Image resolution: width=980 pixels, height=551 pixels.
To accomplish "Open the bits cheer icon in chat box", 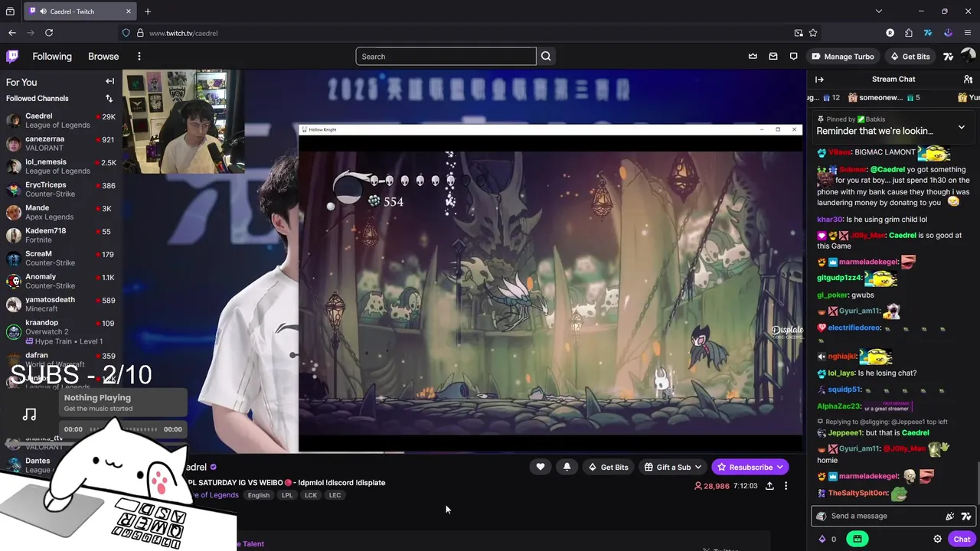I will (x=950, y=516).
